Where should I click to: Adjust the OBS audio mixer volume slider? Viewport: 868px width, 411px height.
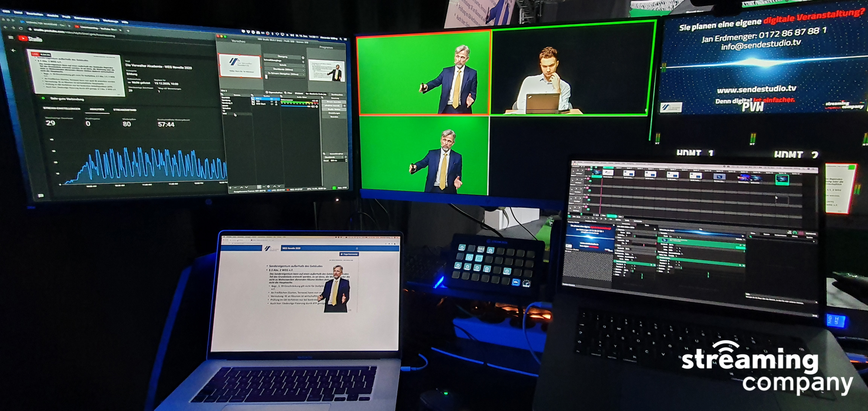click(296, 106)
